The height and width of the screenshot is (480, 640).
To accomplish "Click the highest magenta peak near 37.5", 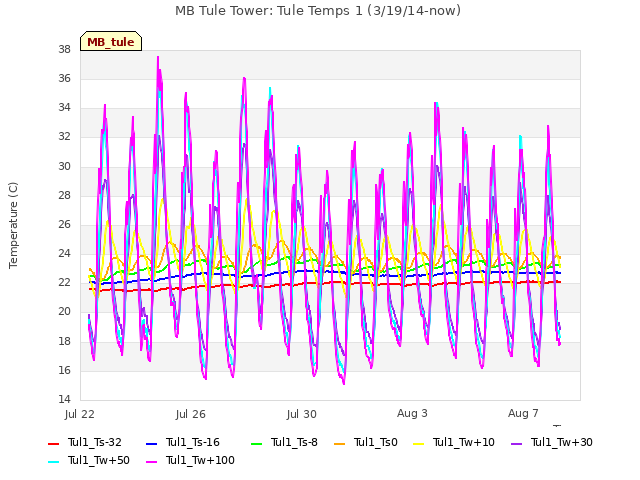I will tap(158, 58).
